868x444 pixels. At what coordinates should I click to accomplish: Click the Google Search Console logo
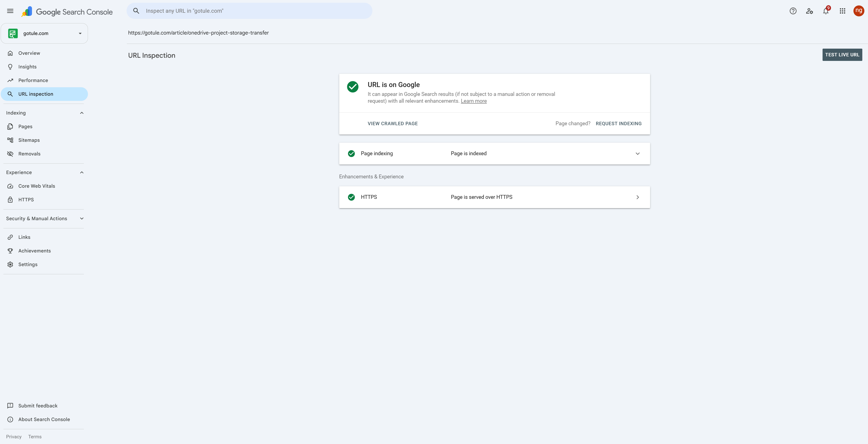point(67,12)
